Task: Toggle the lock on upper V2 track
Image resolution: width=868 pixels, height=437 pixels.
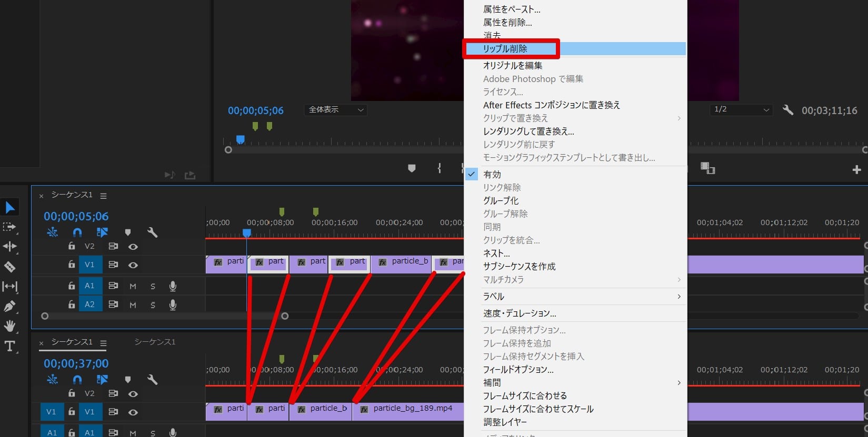Action: pos(72,246)
